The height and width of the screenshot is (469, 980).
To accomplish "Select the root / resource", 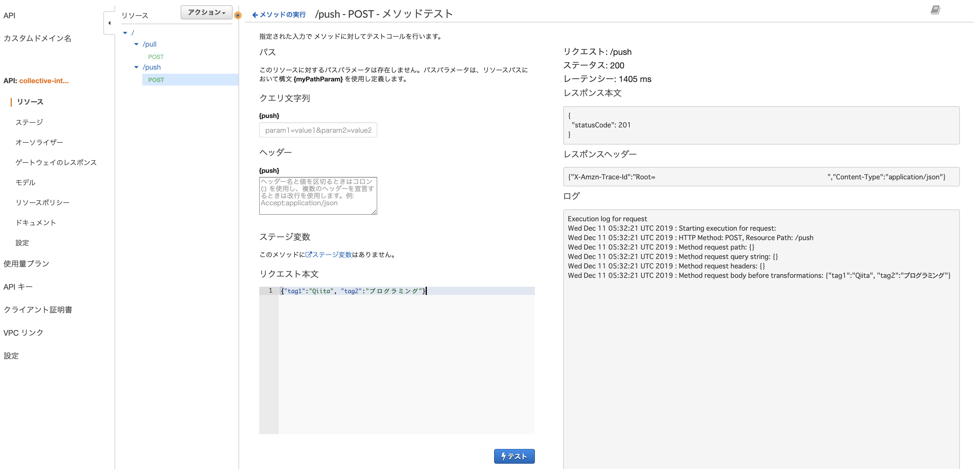I will tap(133, 33).
